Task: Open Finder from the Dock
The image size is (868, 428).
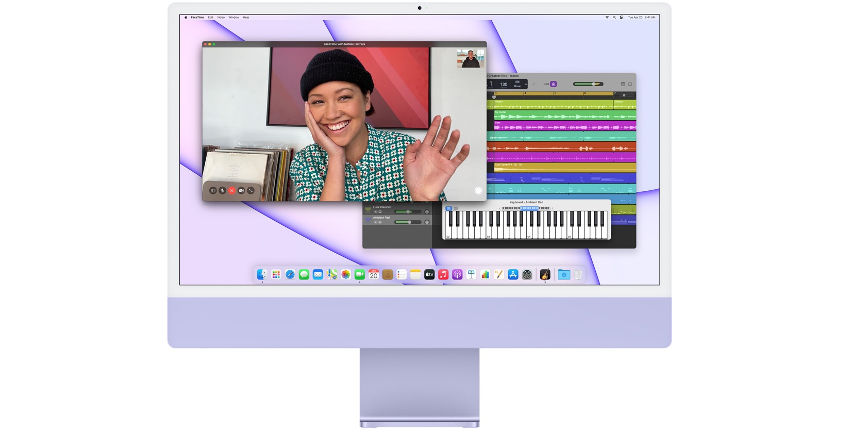Action: [262, 274]
